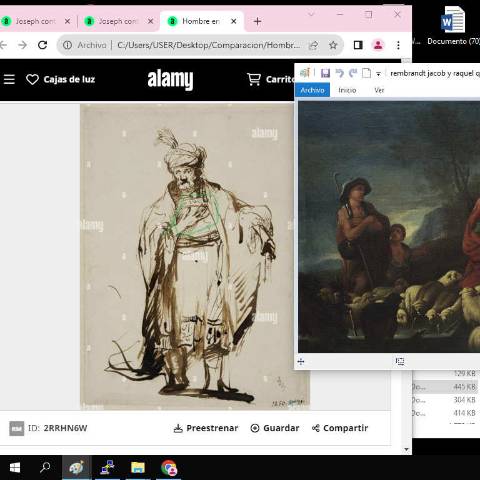Click Guardar button
The height and width of the screenshot is (480, 480).
pos(275,428)
